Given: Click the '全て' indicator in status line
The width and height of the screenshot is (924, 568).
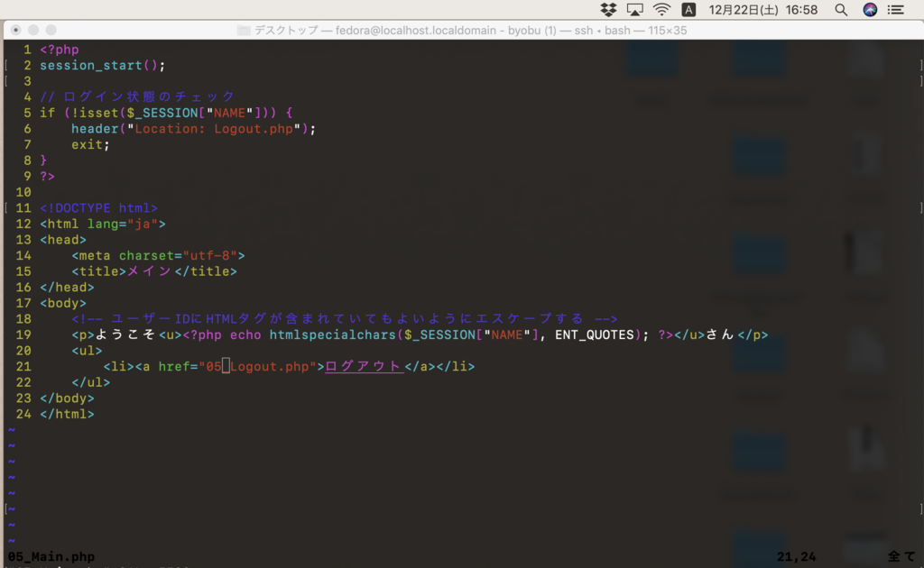Looking at the screenshot, I should coord(902,556).
